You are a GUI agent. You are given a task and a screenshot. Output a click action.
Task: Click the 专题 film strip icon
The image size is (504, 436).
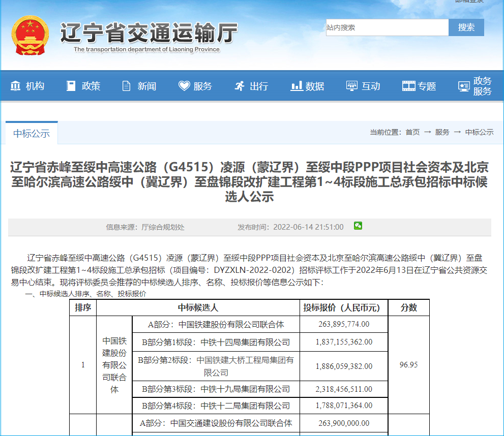click(x=408, y=86)
